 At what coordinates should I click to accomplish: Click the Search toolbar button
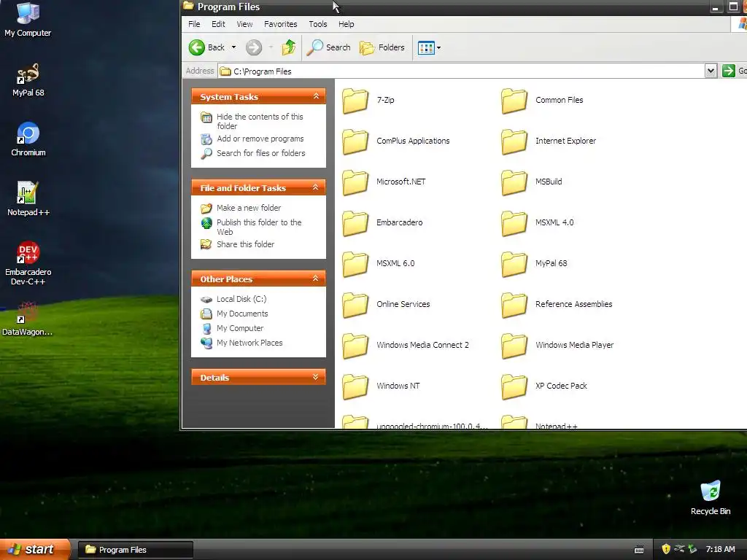[328, 47]
